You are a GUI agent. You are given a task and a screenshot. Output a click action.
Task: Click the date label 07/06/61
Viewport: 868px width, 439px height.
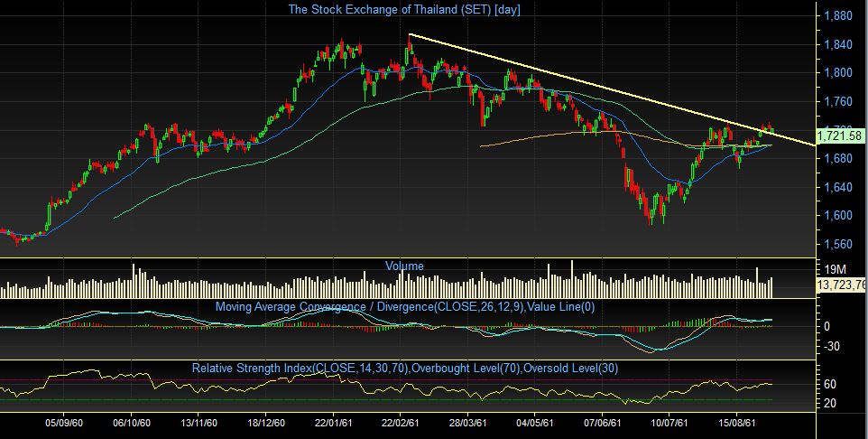603,423
